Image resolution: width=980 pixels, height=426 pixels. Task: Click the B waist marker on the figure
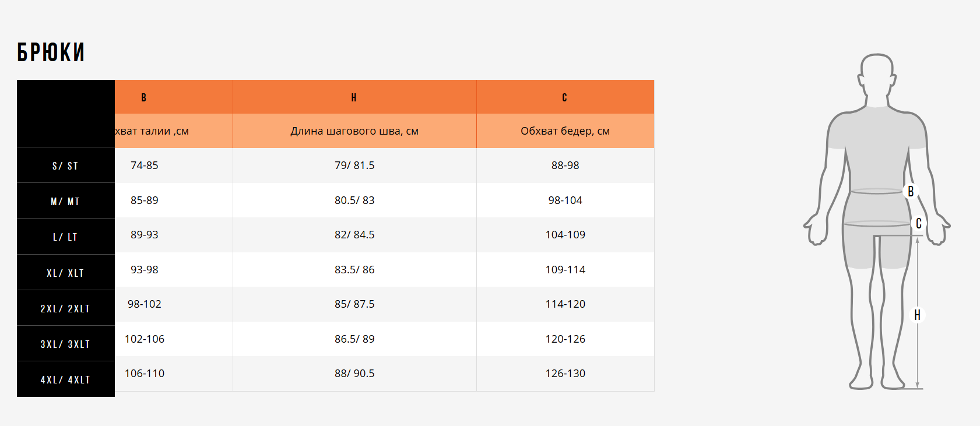point(910,191)
